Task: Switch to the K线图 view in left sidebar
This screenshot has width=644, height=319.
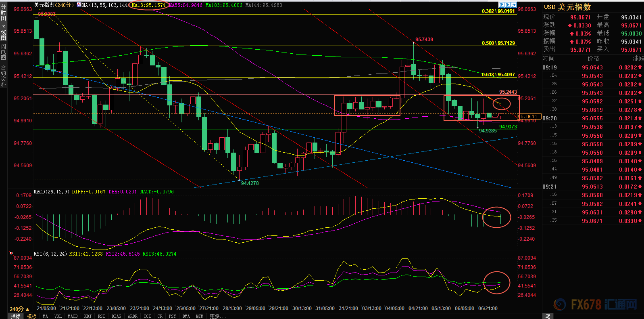Action: (3, 32)
